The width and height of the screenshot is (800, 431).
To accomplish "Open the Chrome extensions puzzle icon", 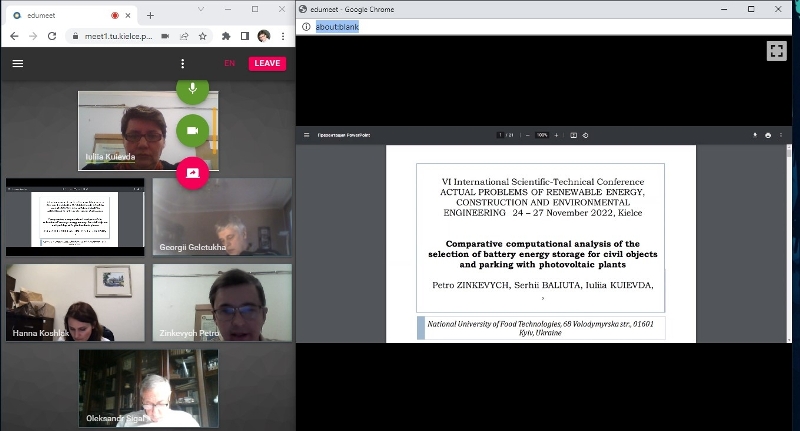I will (x=226, y=36).
